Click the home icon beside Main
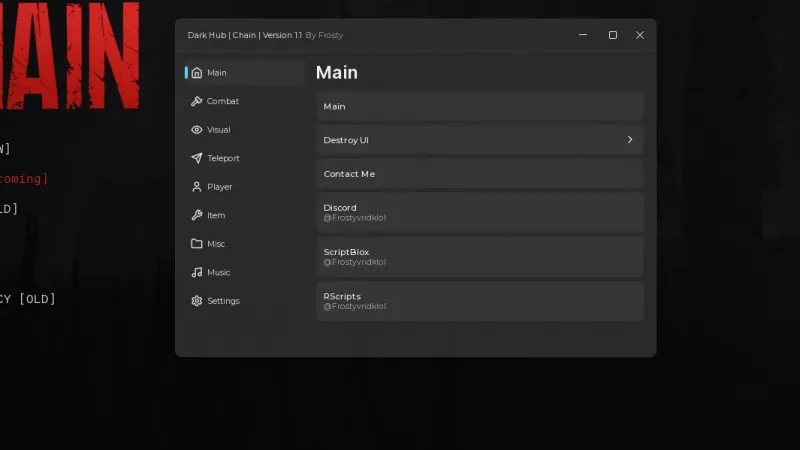Image resolution: width=800 pixels, height=450 pixels. 196,72
